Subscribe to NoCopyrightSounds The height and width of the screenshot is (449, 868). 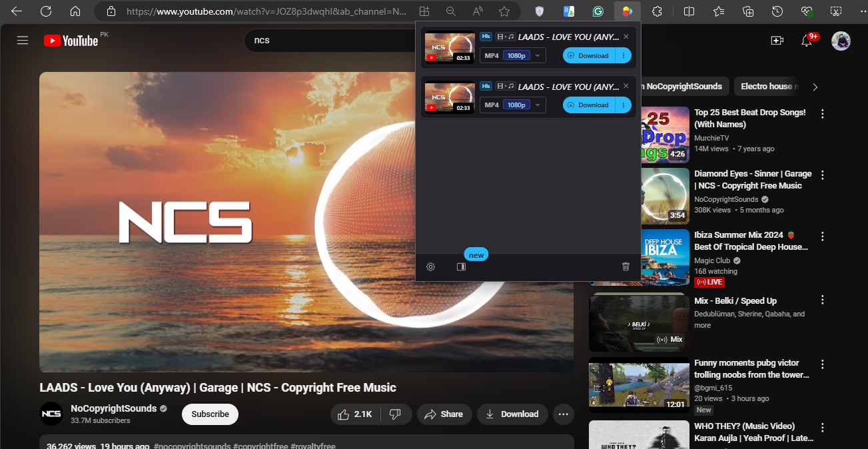click(x=210, y=414)
